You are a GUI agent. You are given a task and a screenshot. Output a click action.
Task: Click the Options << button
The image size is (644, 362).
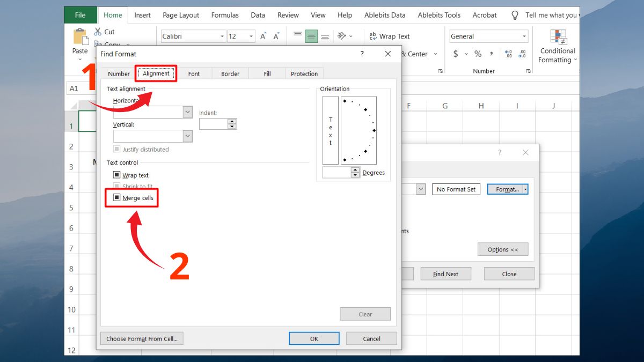(503, 249)
